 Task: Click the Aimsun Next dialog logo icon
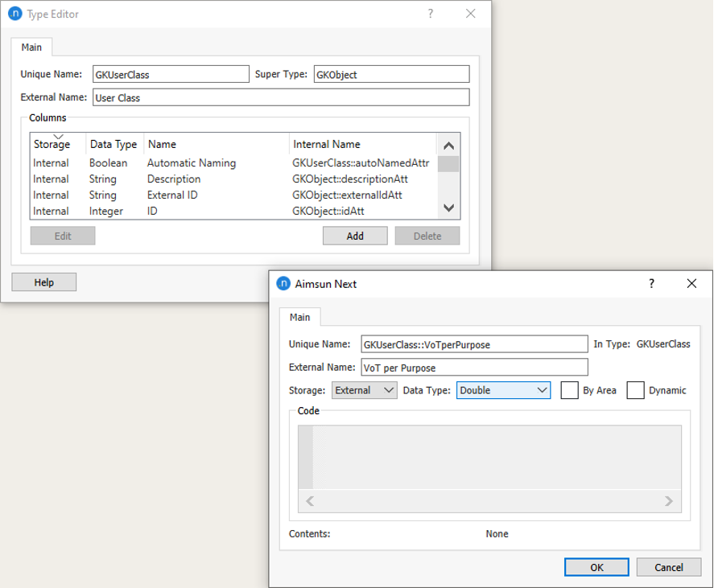click(x=283, y=283)
